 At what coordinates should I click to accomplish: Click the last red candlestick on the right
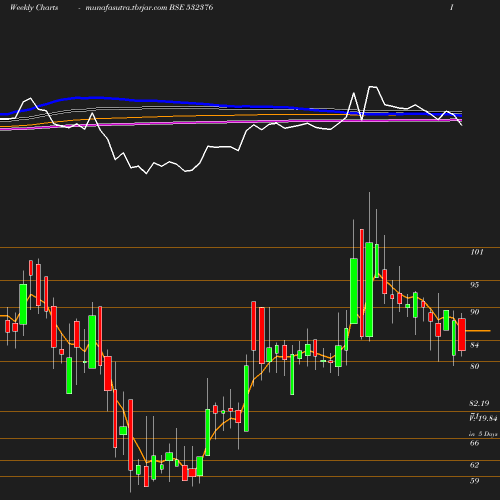(462, 334)
